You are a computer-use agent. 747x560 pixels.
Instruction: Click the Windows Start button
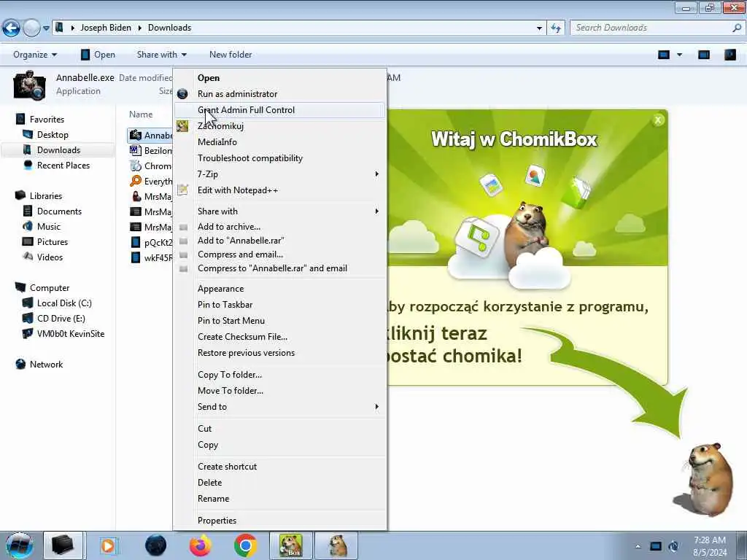(19, 545)
